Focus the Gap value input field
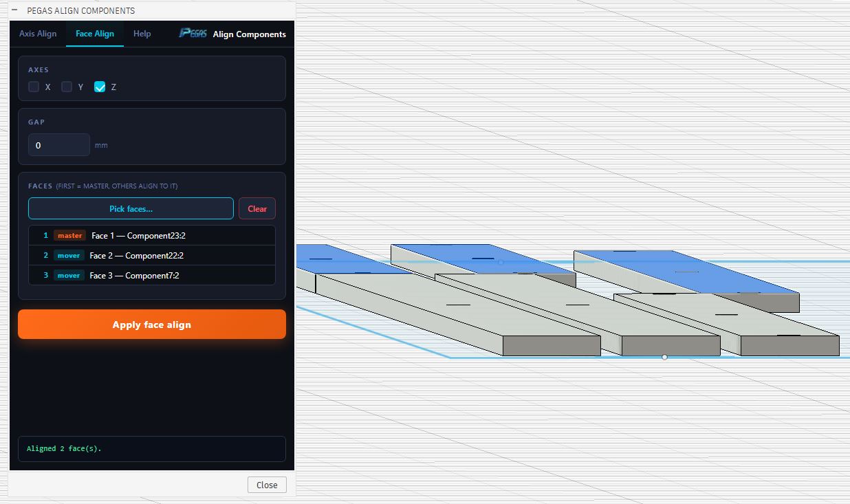Viewport: 850px width, 504px height. point(59,145)
